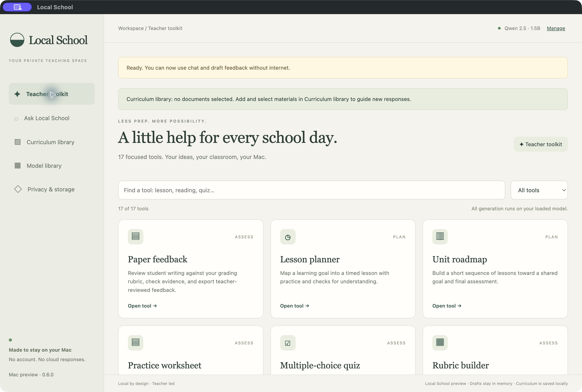Click the Unit roadmap columns icon
Screen dimensions: 582x392
[440, 237]
